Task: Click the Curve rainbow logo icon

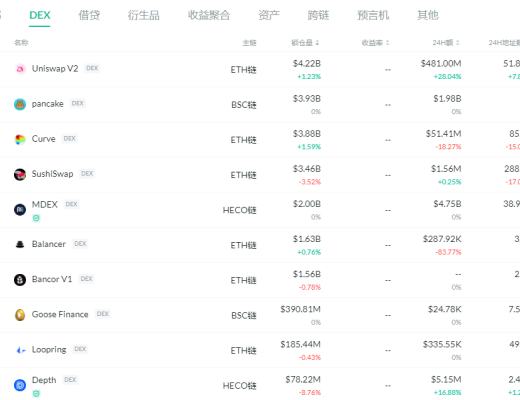Action: point(20,139)
